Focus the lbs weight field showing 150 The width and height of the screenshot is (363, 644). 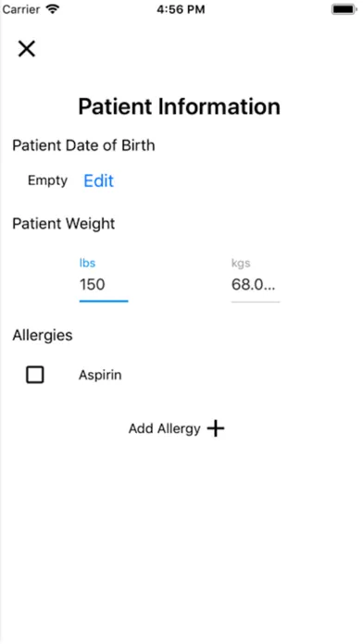tap(104, 284)
